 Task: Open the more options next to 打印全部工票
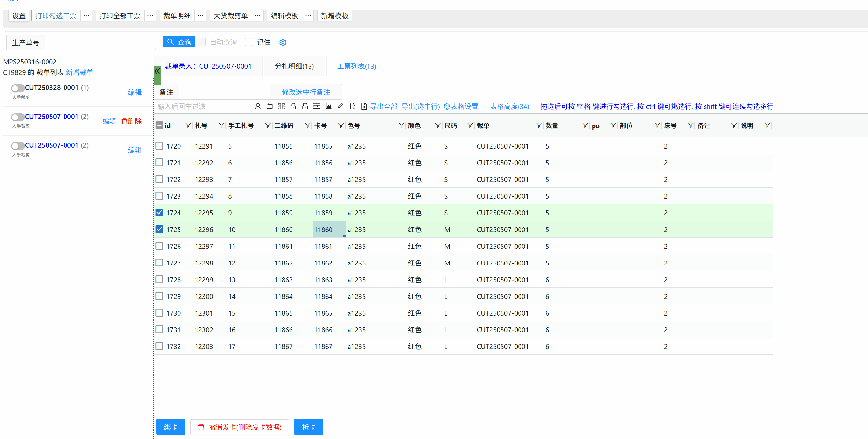coord(150,15)
